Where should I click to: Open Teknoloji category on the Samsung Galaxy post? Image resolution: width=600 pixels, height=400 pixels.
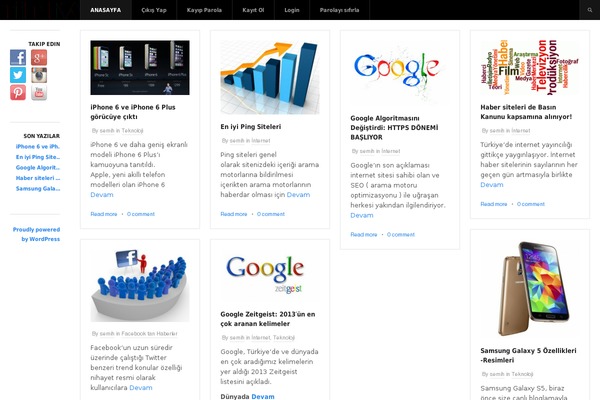coord(522,374)
